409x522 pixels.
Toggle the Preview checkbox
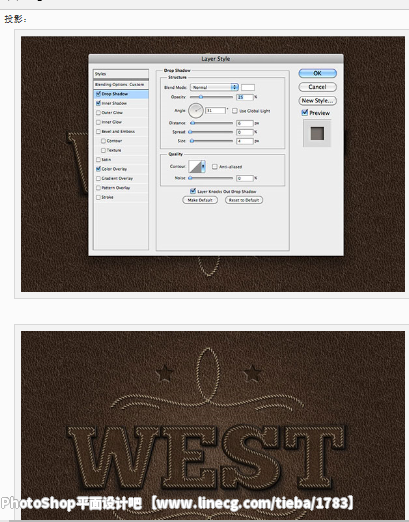point(305,113)
